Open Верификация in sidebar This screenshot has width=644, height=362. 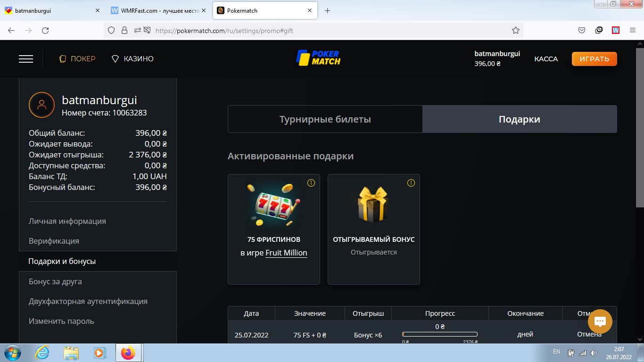[54, 241]
